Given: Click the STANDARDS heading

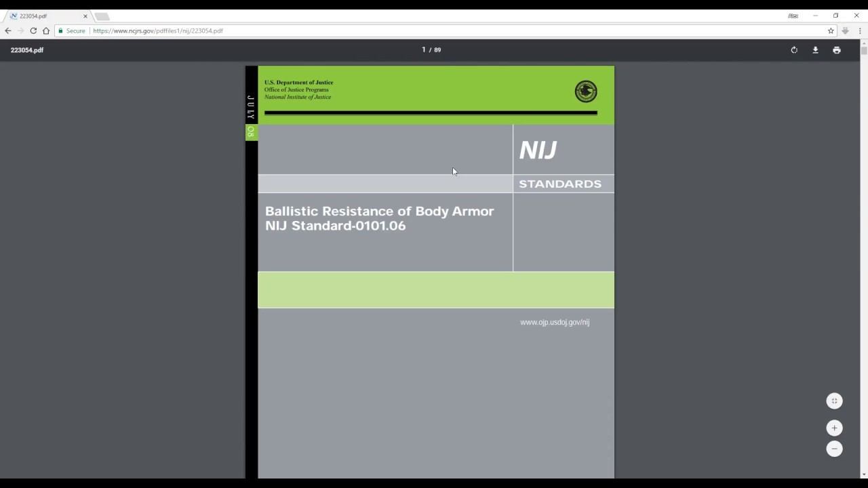Looking at the screenshot, I should coord(560,184).
